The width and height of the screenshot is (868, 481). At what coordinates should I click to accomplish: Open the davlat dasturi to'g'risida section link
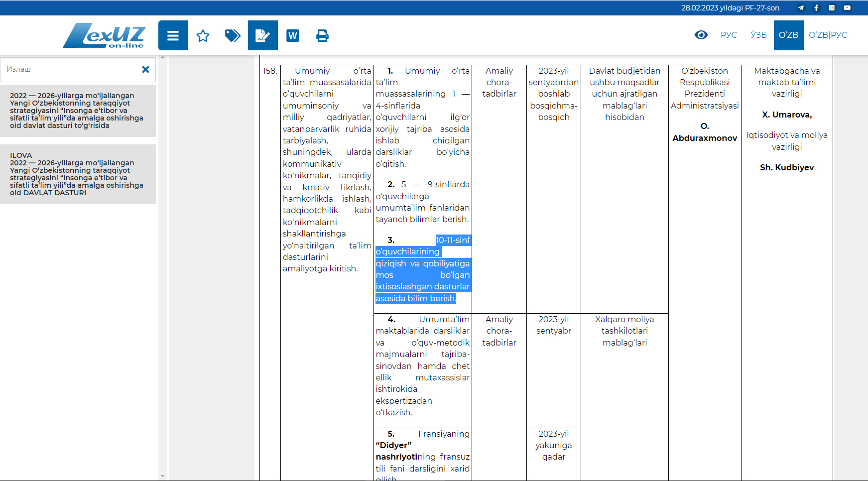pyautogui.click(x=78, y=111)
